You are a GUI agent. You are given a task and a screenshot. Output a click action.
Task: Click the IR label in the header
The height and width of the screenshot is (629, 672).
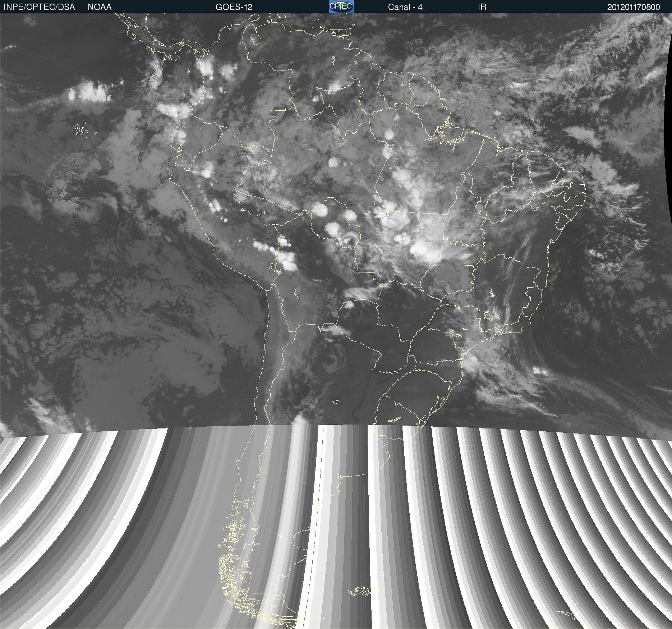point(482,7)
